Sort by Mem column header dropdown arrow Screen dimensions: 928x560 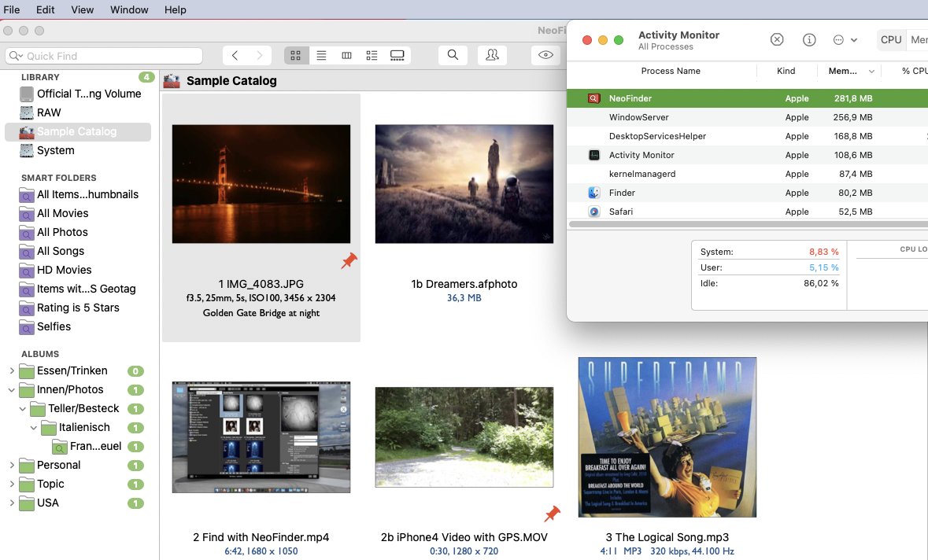coord(871,71)
